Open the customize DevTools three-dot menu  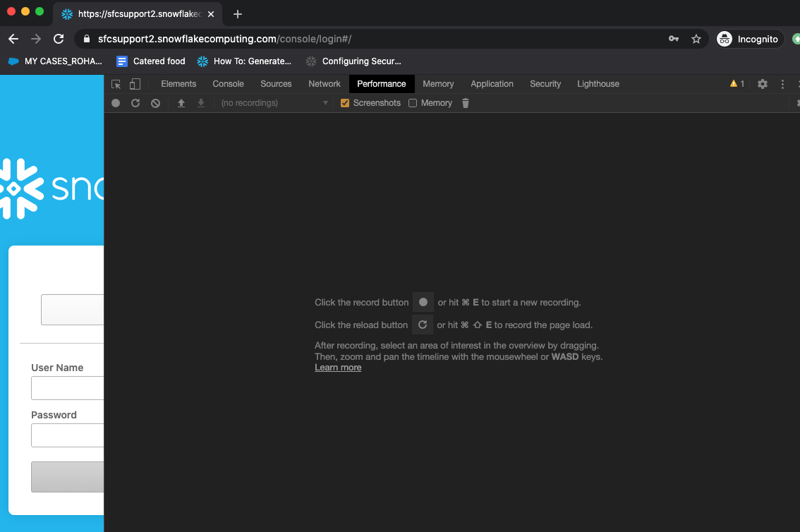782,83
